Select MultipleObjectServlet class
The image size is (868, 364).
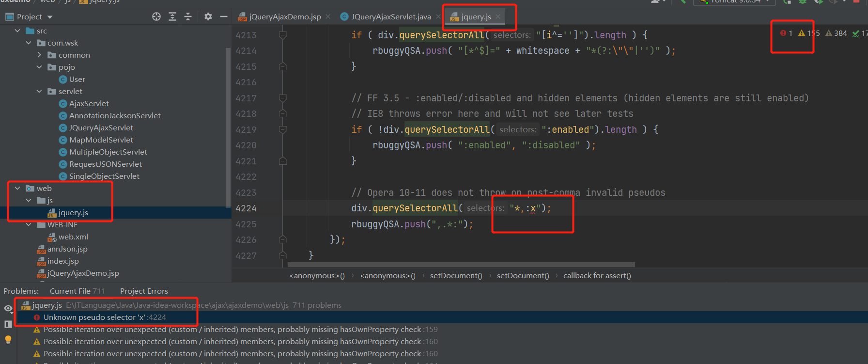tap(108, 152)
